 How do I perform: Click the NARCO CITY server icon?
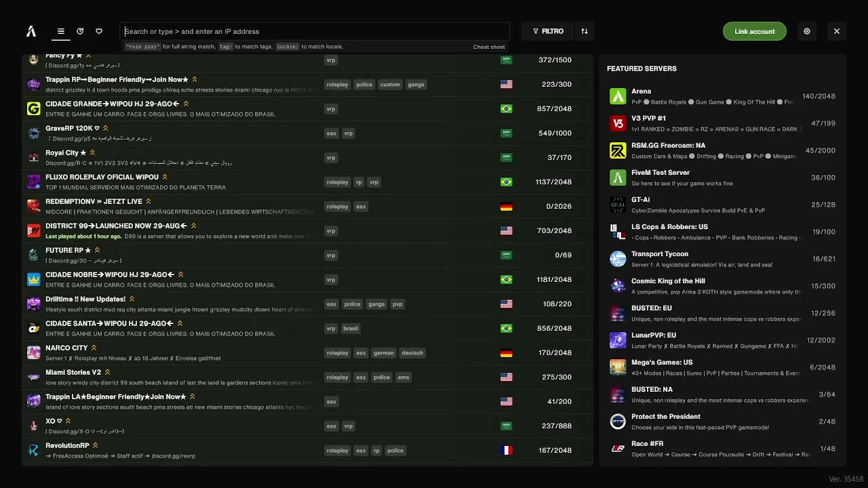click(x=34, y=352)
